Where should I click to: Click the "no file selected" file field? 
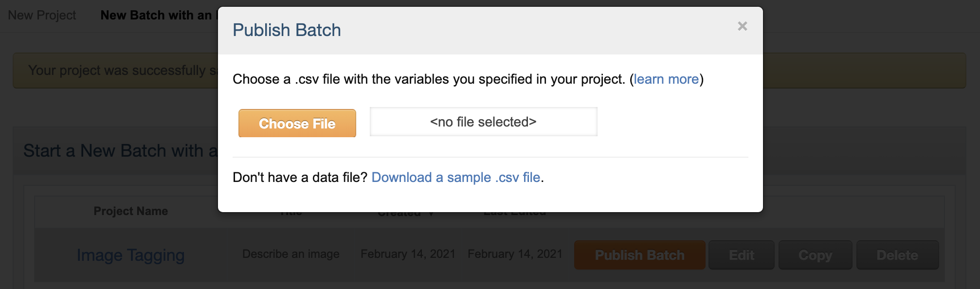coord(483,122)
